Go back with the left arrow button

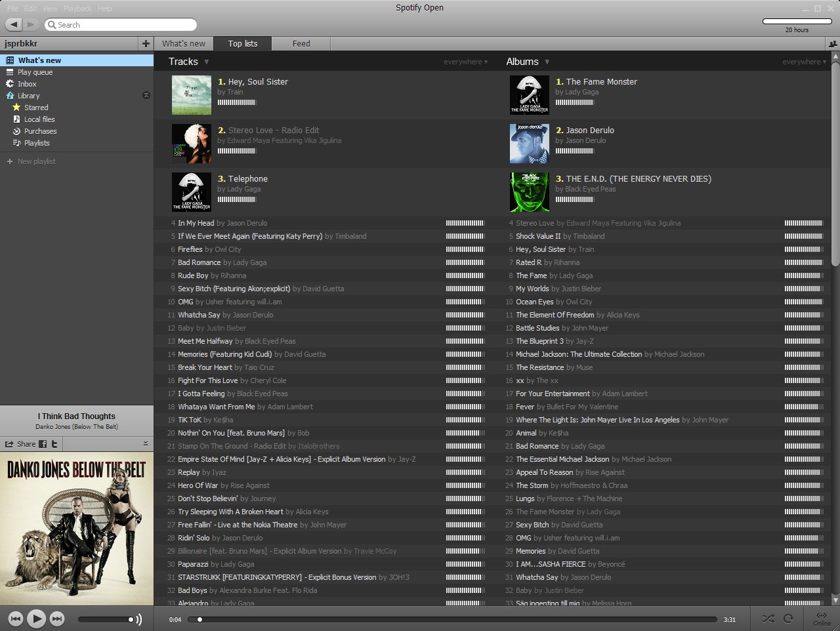(x=14, y=24)
